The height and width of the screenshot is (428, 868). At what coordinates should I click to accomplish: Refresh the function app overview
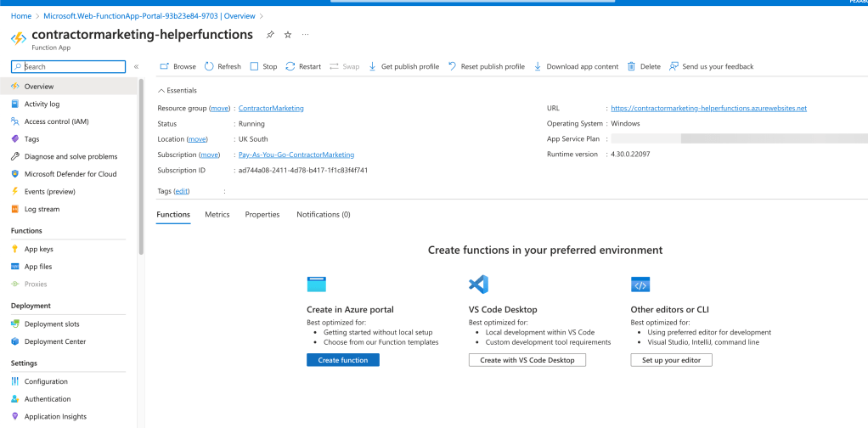[223, 66]
